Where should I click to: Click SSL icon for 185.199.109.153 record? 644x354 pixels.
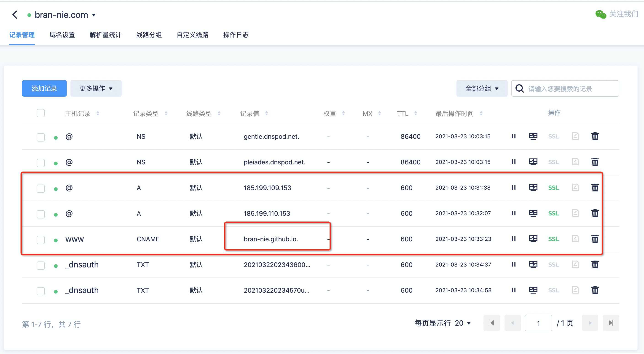(553, 188)
